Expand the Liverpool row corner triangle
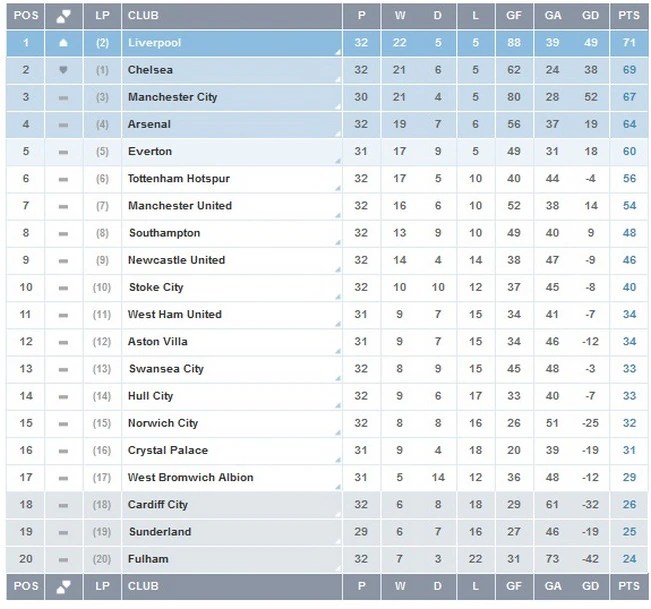The image size is (651, 609). (337, 52)
